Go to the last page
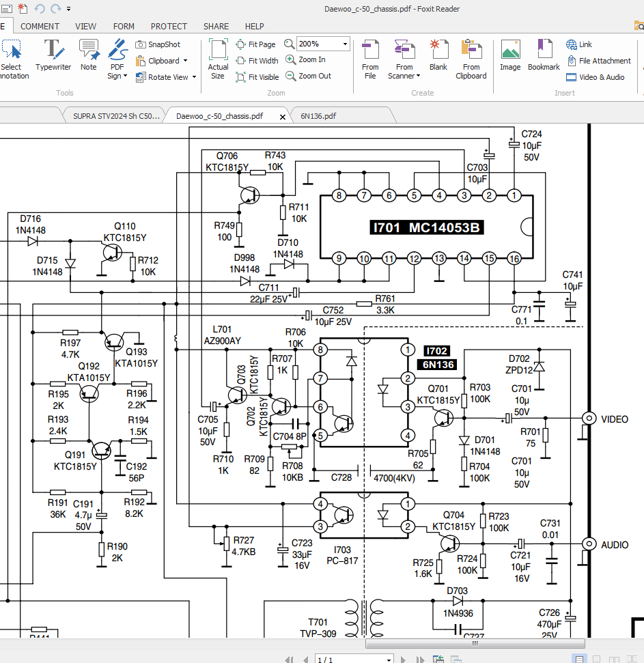 click(420, 659)
